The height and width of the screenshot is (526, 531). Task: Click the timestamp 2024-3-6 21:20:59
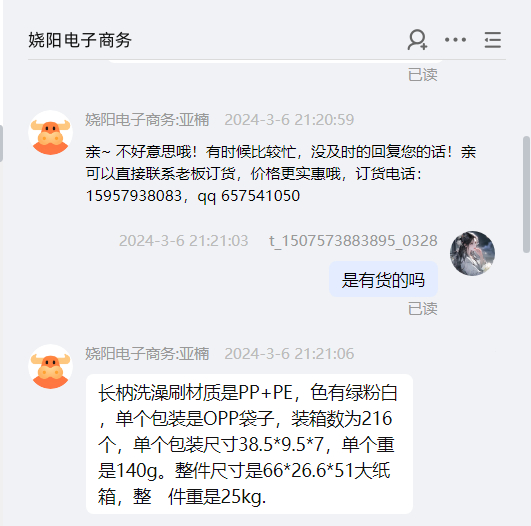[290, 120]
